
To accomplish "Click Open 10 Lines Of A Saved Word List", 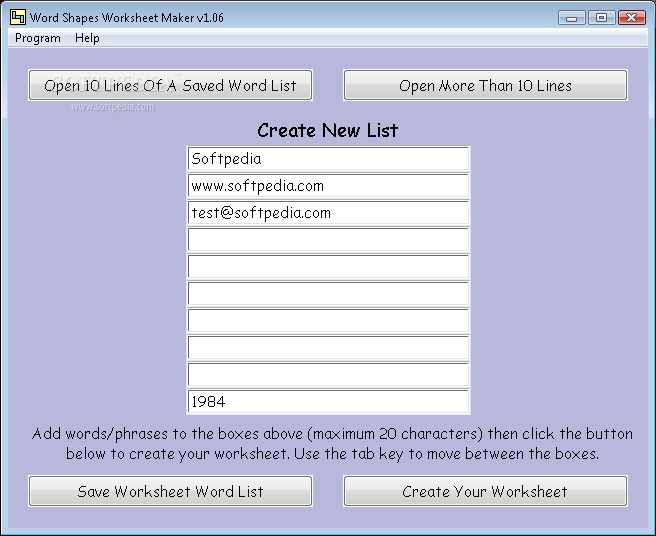I will pos(170,85).
